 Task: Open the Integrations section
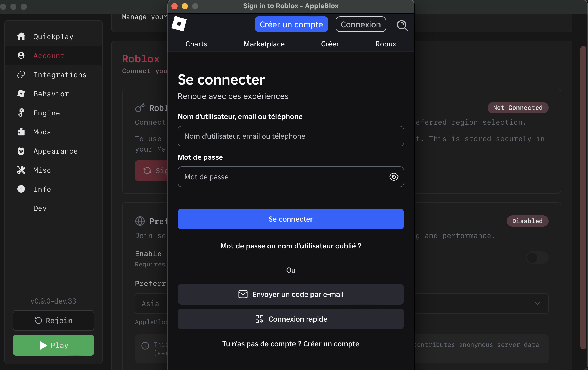[60, 74]
